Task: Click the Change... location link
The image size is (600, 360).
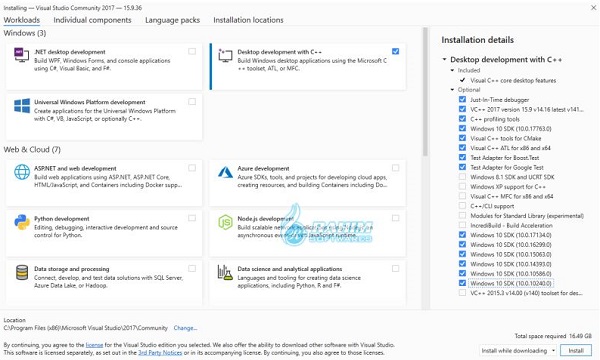Action: click(x=185, y=328)
